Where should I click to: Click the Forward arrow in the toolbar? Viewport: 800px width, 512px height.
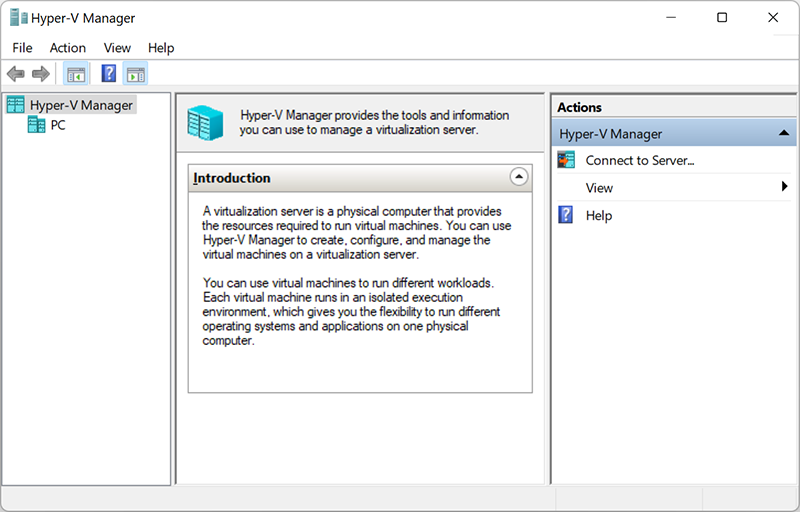[x=41, y=74]
